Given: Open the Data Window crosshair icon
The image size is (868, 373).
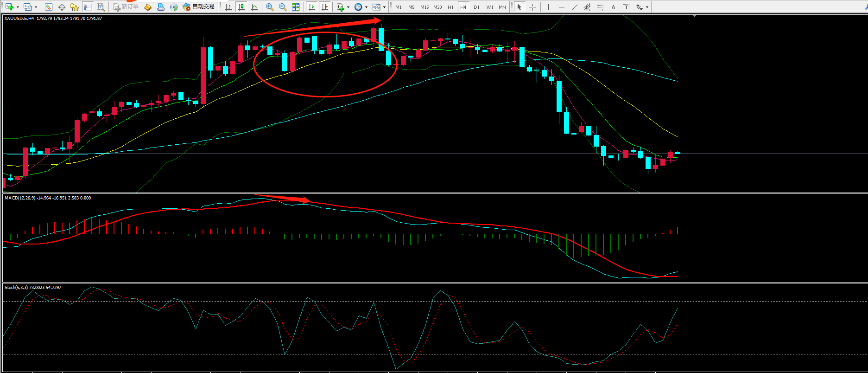Looking at the screenshot, I should click(x=62, y=7).
